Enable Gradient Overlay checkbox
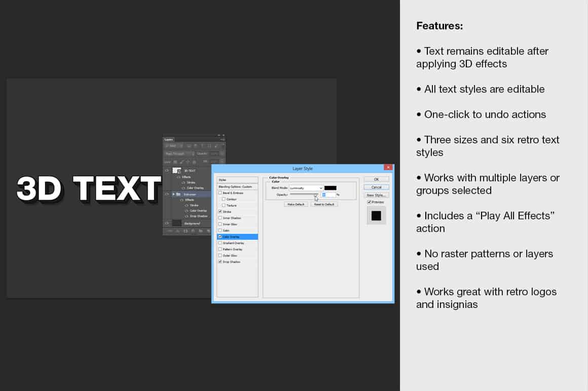The height and width of the screenshot is (391, 588). [x=220, y=243]
